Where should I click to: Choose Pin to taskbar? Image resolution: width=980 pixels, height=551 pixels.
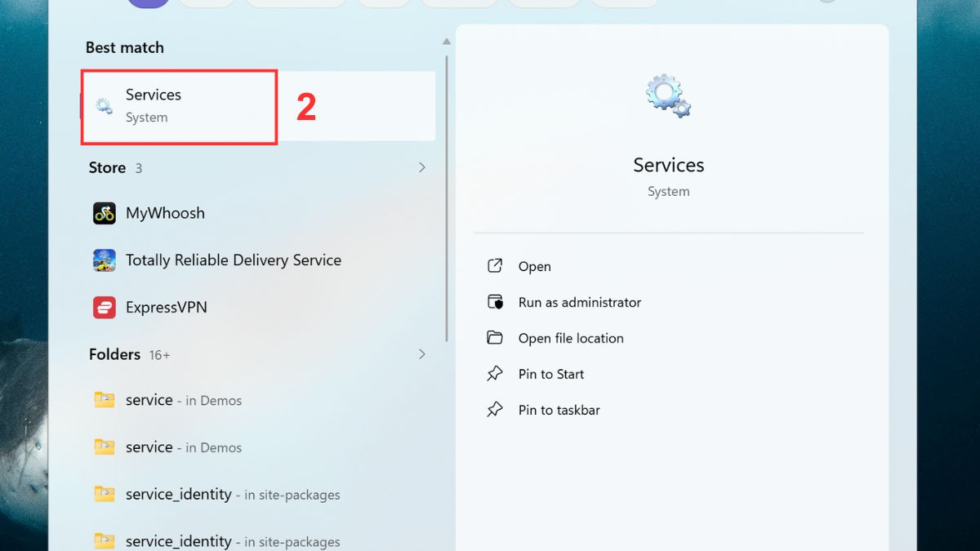[x=559, y=410]
